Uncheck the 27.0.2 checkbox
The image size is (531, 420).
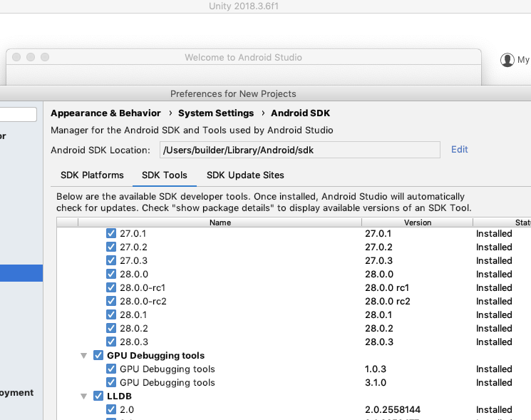[x=111, y=247]
